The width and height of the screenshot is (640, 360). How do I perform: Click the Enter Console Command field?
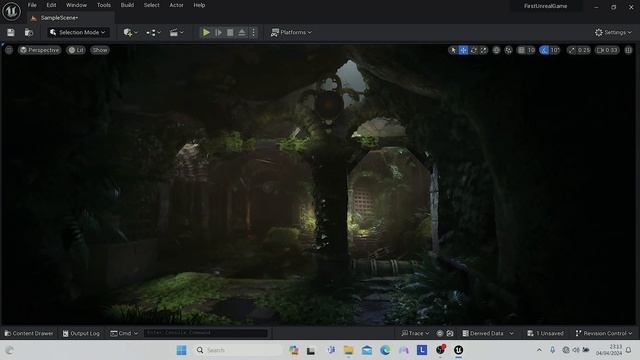coord(206,333)
